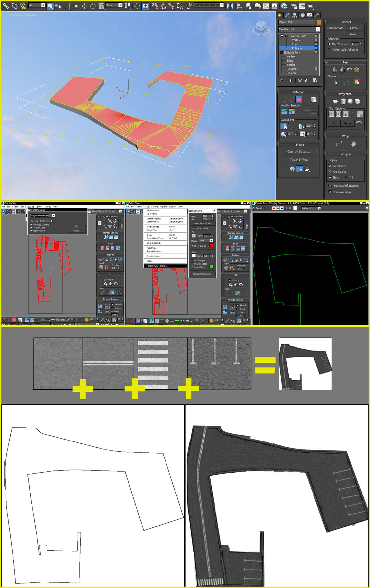
Task: Click the Load... button in Channel
Action: click(x=354, y=34)
